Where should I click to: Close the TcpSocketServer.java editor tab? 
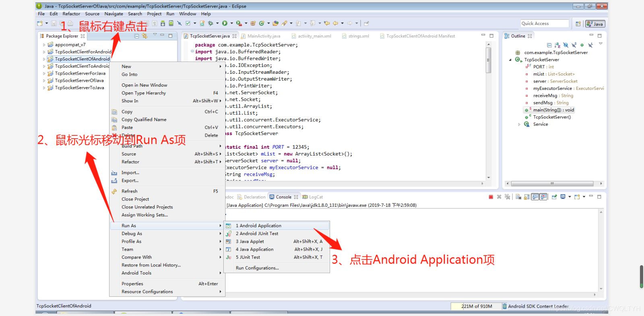(x=235, y=36)
